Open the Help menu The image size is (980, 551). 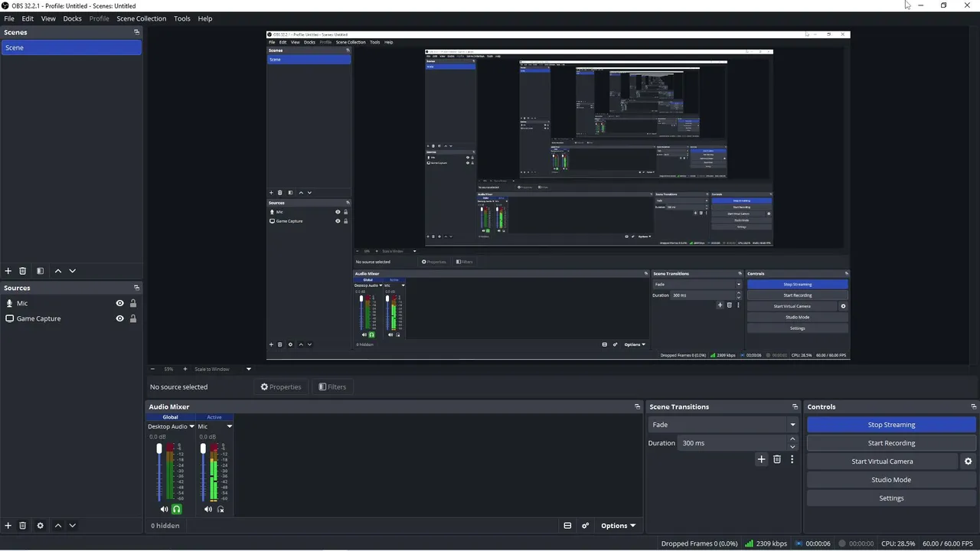point(205,18)
